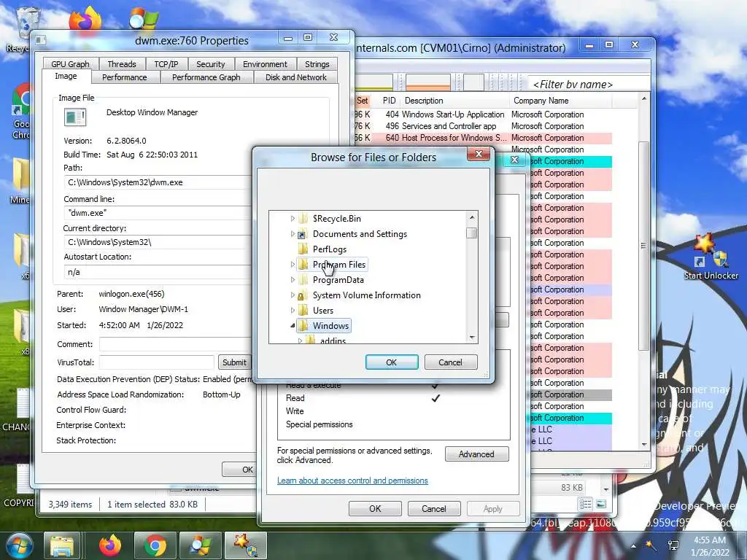The image size is (747, 560).
Task: Sort by Company Name column header
Action: click(x=561, y=101)
